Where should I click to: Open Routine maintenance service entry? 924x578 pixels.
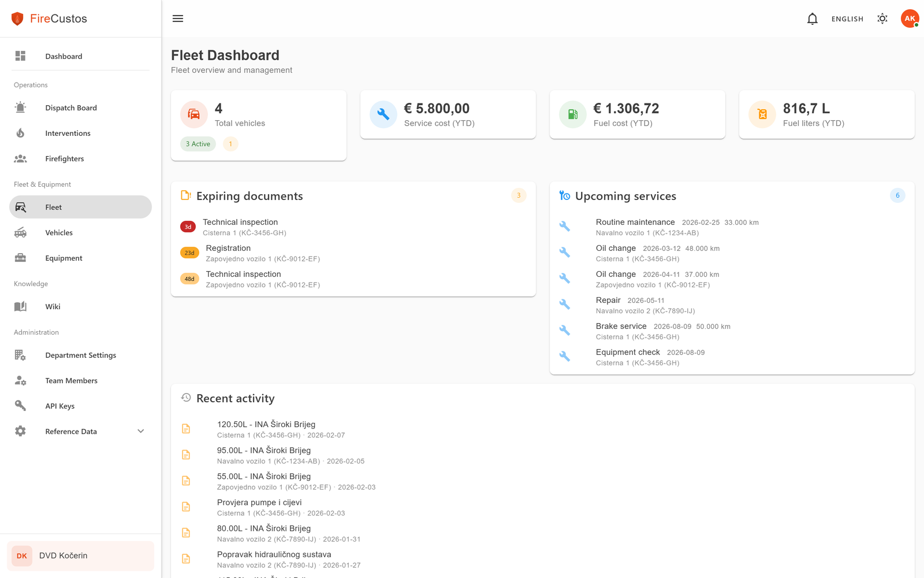pos(635,222)
